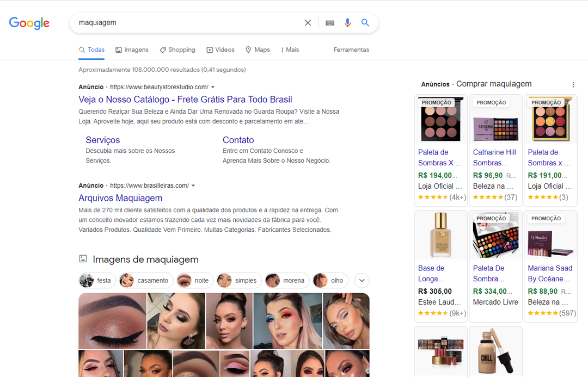Click the Google logo

pyautogui.click(x=29, y=23)
